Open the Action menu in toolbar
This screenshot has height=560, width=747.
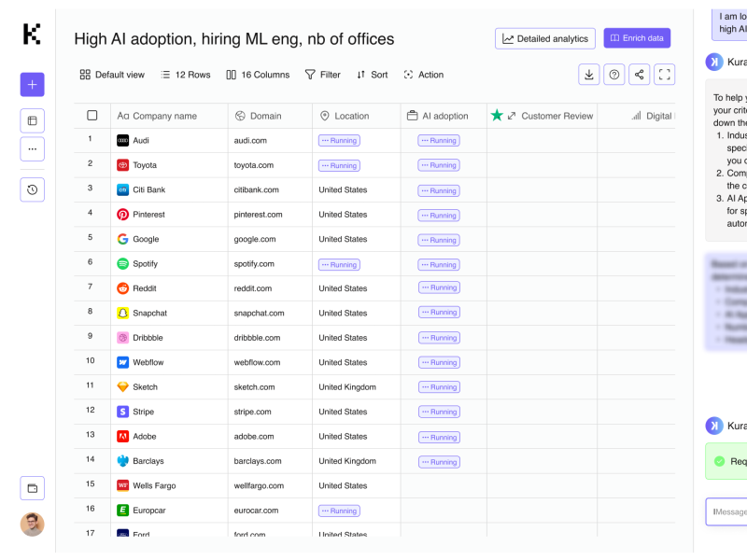click(423, 75)
